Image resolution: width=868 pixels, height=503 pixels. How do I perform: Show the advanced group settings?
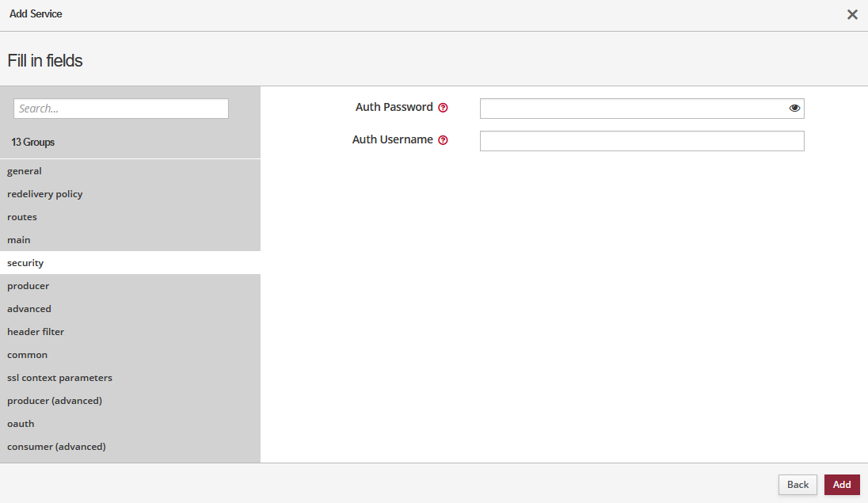(29, 309)
